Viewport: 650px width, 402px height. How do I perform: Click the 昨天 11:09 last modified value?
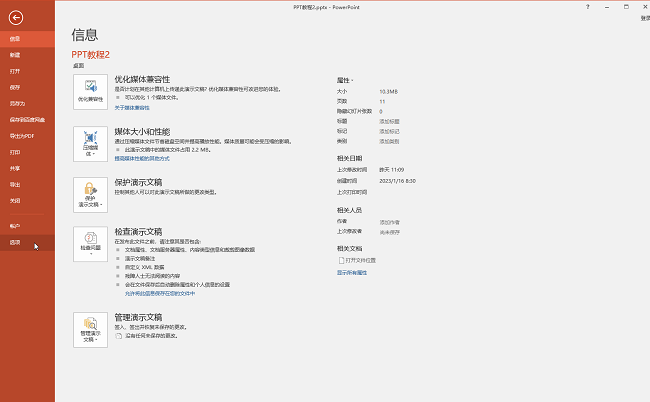pyautogui.click(x=391, y=170)
